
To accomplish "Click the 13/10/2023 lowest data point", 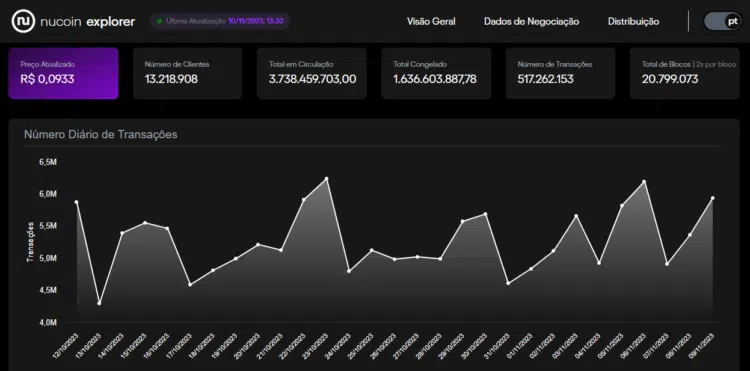I will coord(99,303).
